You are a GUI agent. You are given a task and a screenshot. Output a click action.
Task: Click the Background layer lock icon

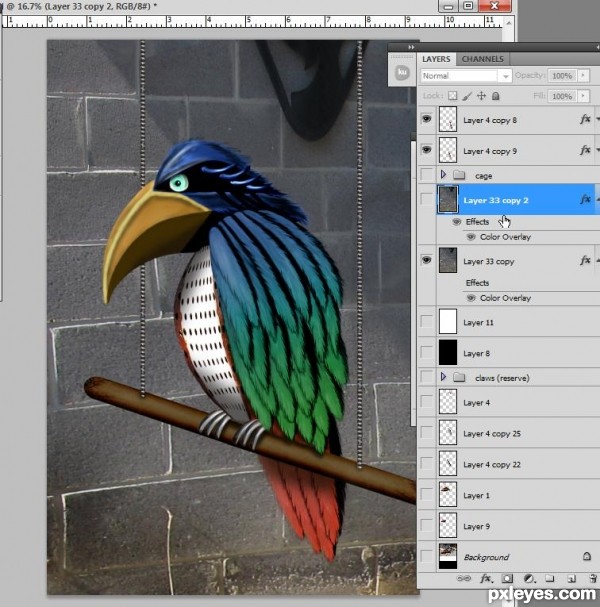[587, 556]
